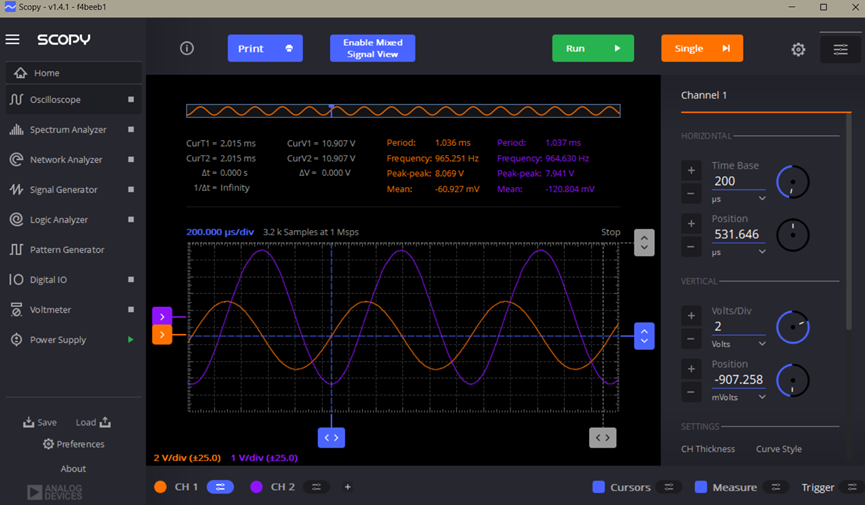Click the Logic Analyzer icon
The image size is (865, 505).
[x=16, y=220]
